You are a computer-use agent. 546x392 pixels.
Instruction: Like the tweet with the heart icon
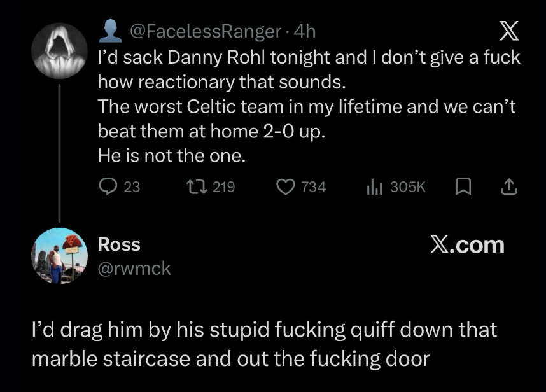coord(286,186)
